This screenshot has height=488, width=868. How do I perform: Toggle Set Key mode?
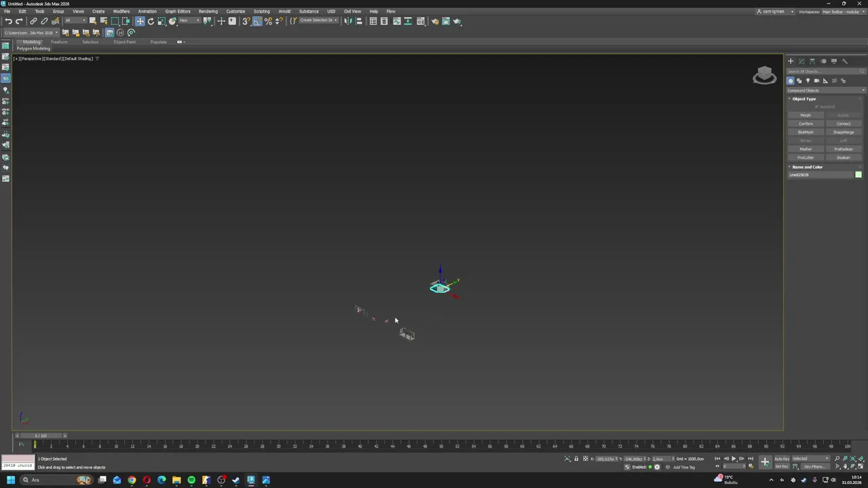pos(782,466)
